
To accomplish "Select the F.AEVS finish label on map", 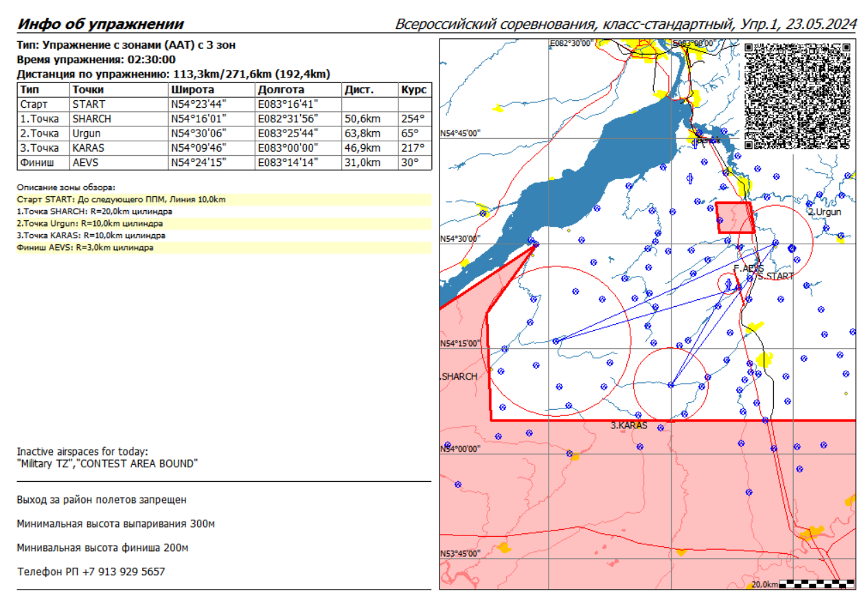I will pos(748,268).
